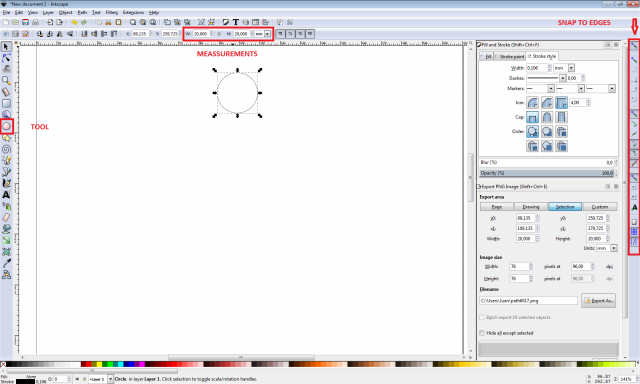Click the canvas horizontal scrollbar
This screenshot has width=640, height=384.
click(x=241, y=357)
